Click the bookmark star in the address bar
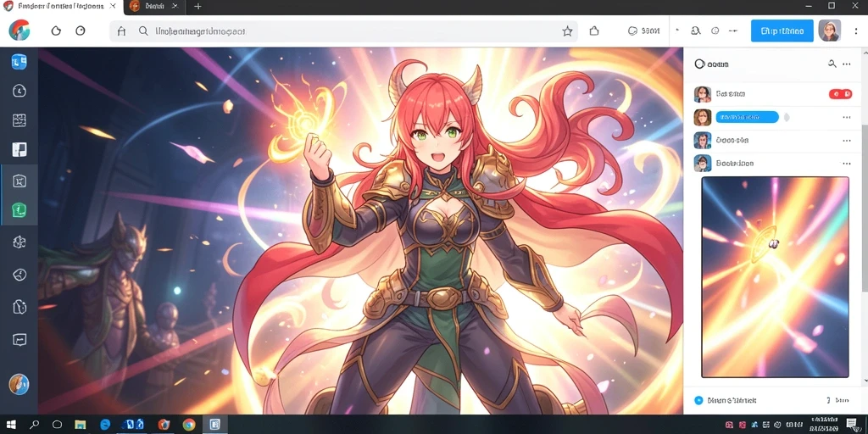 point(567,31)
